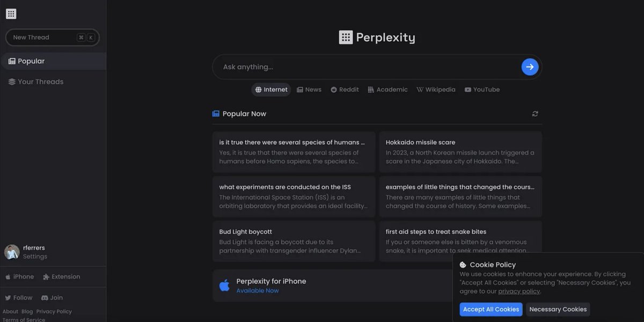644x322 pixels.
Task: Open the privacy policy link in cookie notice
Action: [519, 291]
